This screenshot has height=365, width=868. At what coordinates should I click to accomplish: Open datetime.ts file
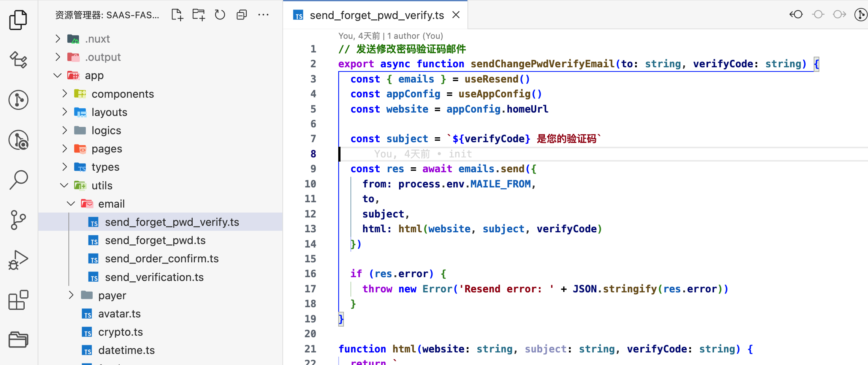click(x=160, y=350)
